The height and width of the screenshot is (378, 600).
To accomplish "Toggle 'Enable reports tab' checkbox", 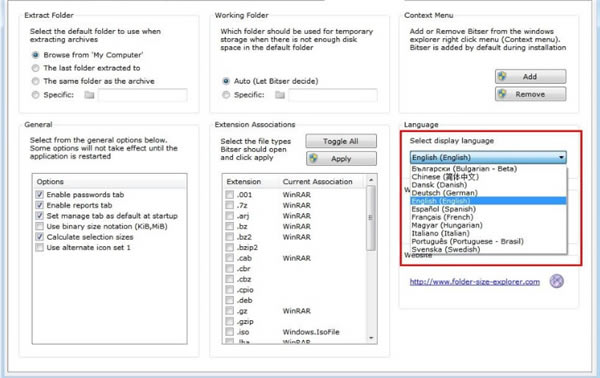I will [x=39, y=205].
